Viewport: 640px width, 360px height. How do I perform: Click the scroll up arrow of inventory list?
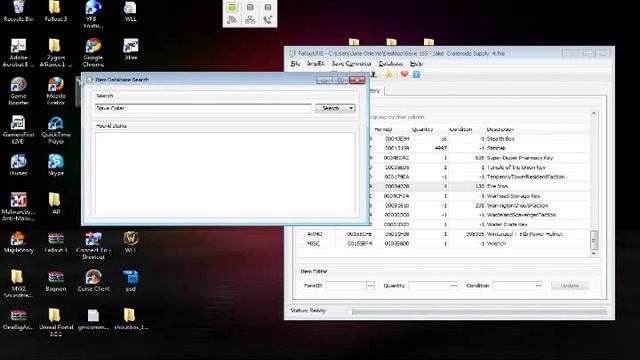pos(594,113)
